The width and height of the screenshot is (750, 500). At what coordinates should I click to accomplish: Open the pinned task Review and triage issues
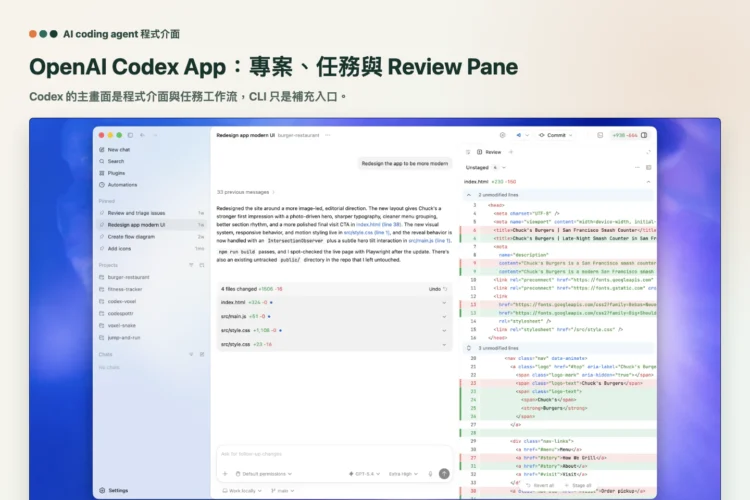pyautogui.click(x=152, y=213)
